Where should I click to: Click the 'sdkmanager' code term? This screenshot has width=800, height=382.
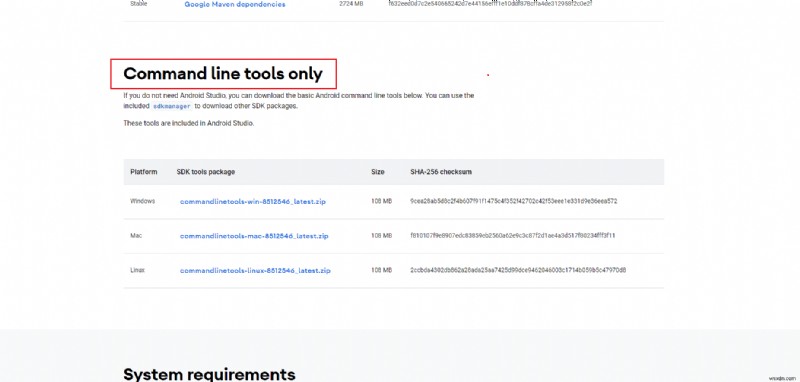pyautogui.click(x=172, y=106)
